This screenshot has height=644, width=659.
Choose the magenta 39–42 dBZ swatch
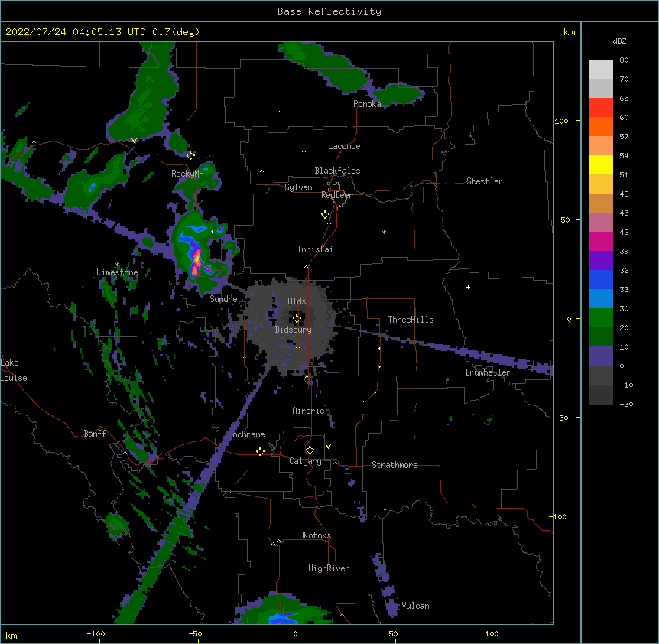(601, 241)
